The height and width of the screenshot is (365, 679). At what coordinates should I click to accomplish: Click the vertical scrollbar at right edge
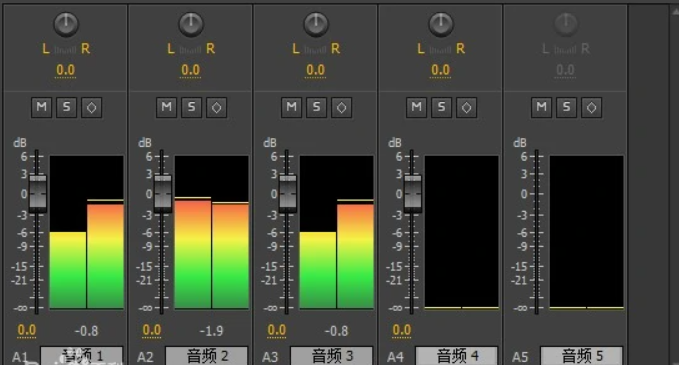pyautogui.click(x=675, y=184)
